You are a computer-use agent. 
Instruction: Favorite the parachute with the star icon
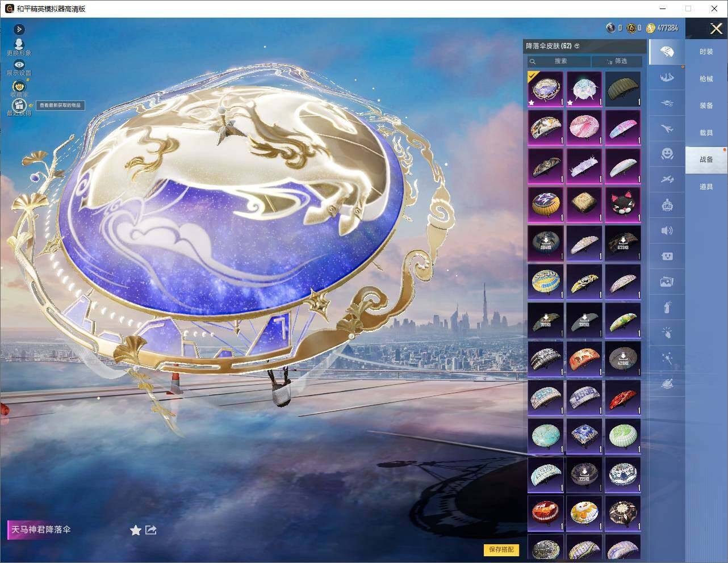pos(135,530)
